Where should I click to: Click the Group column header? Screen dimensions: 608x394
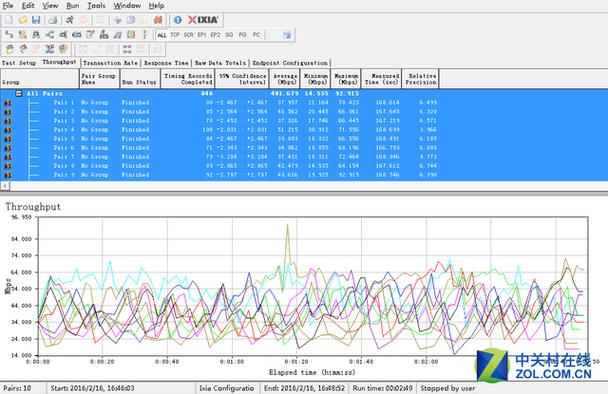40,79
